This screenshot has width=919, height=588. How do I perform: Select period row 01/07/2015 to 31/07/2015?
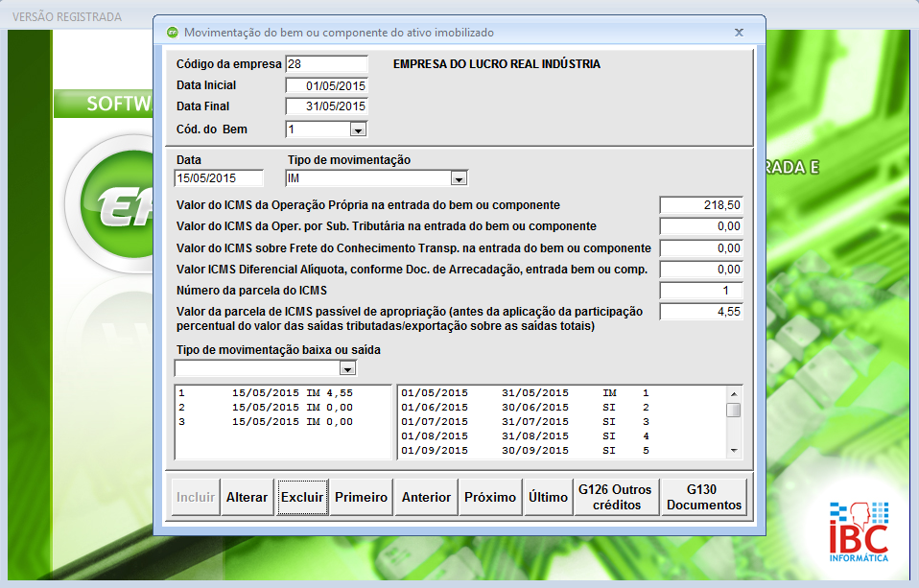point(561,422)
